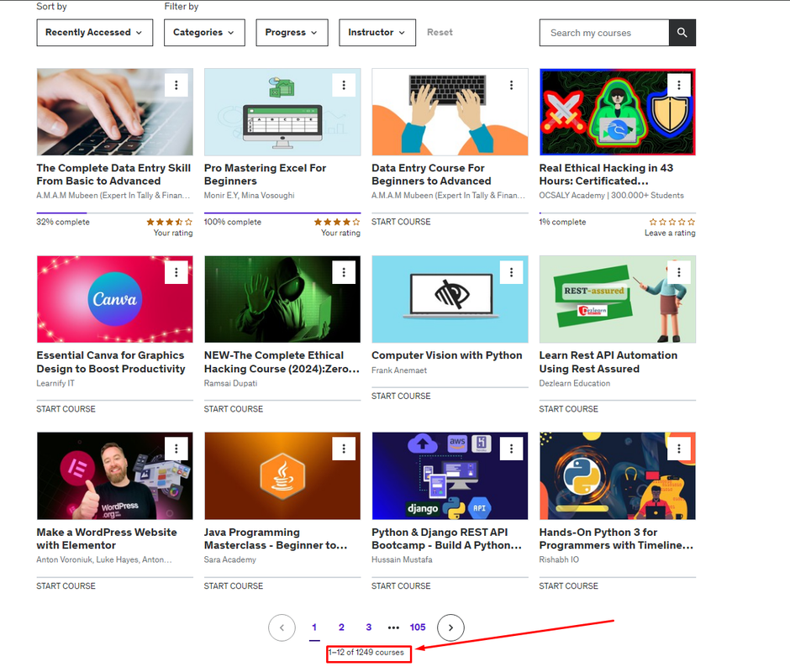This screenshot has width=790, height=672.
Task: Click instructor text Hussain Mustafa
Action: [402, 559]
